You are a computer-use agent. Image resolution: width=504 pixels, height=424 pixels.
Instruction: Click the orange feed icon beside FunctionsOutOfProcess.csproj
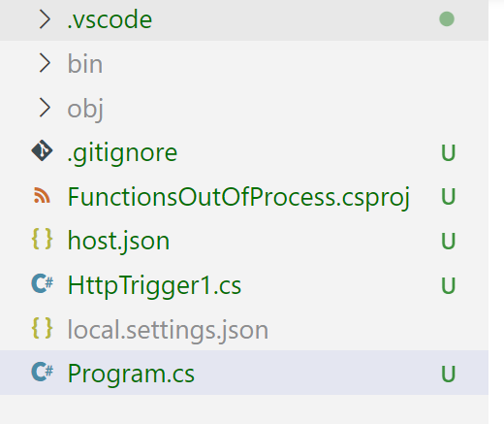pos(42,195)
